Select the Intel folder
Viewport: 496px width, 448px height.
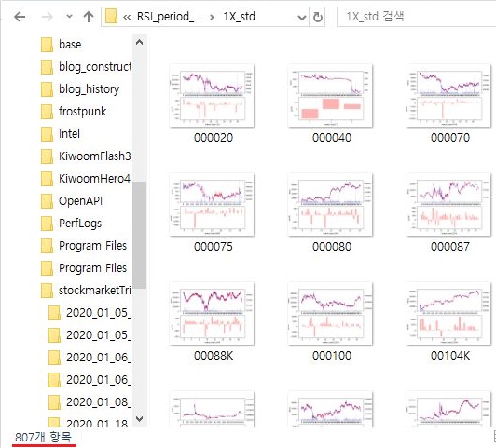point(69,134)
